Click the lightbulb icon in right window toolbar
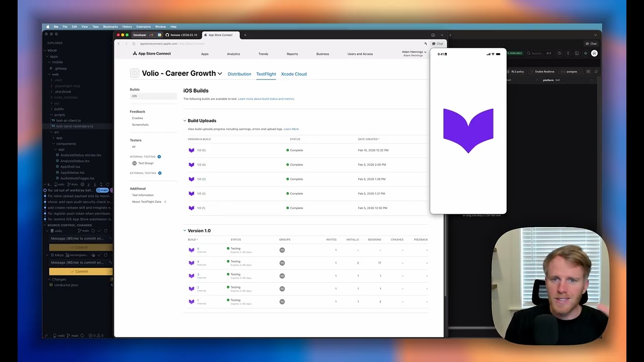The image size is (644, 362). (x=568, y=53)
